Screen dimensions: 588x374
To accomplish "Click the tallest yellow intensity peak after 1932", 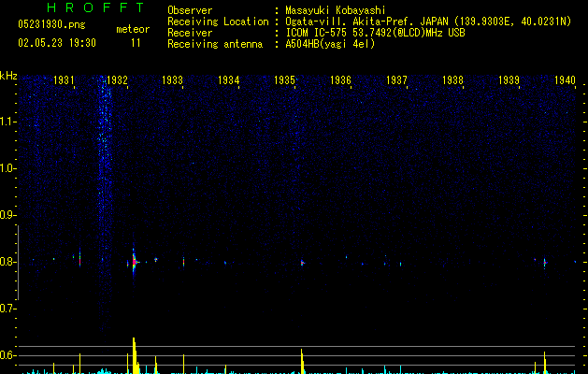I will point(135,355).
